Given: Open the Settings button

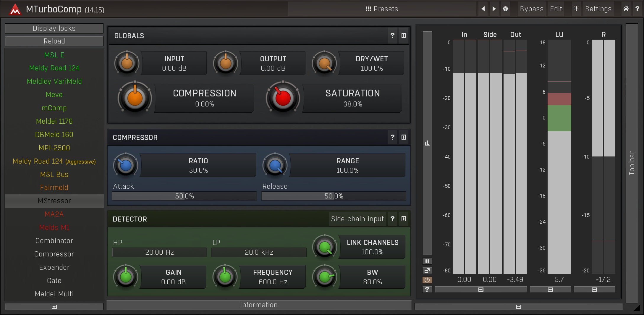Looking at the screenshot, I should (598, 9).
